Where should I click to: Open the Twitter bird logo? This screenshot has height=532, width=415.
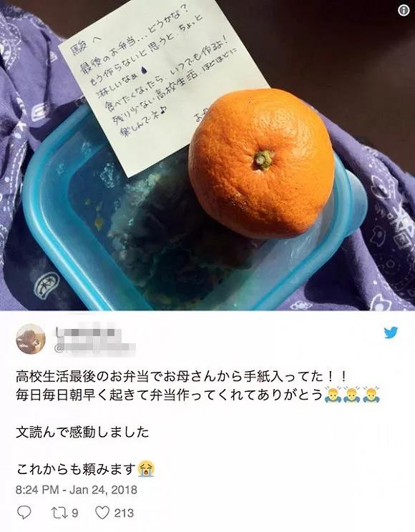[391, 332]
